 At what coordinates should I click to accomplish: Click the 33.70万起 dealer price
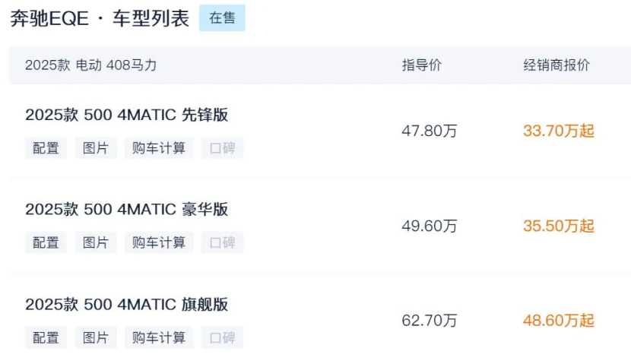point(558,131)
